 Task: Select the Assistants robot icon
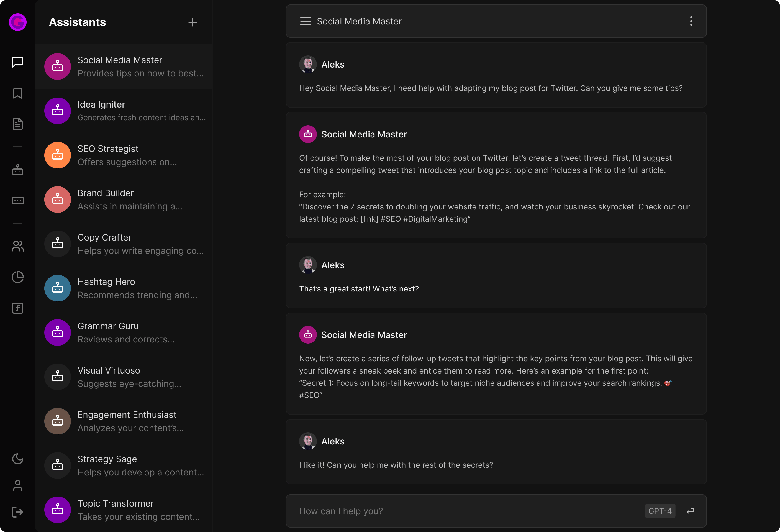point(17,170)
